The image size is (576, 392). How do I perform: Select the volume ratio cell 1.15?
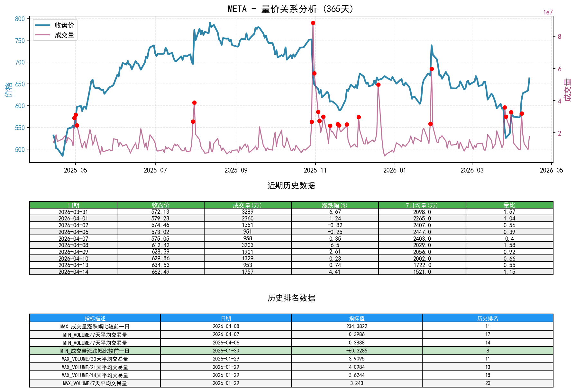click(509, 272)
